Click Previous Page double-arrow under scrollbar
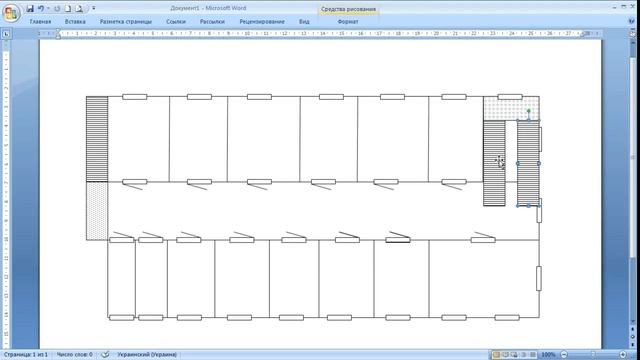 [x=633, y=329]
